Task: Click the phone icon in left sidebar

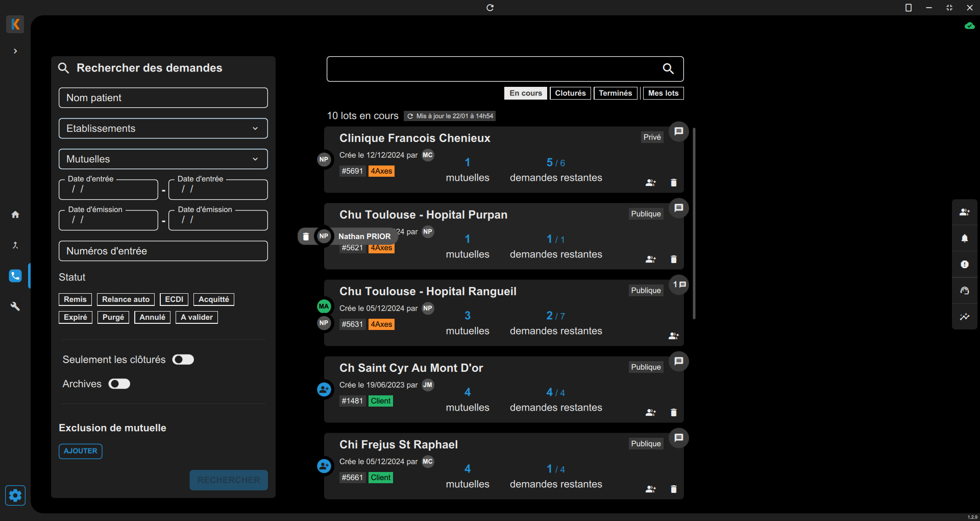Action: 15,276
